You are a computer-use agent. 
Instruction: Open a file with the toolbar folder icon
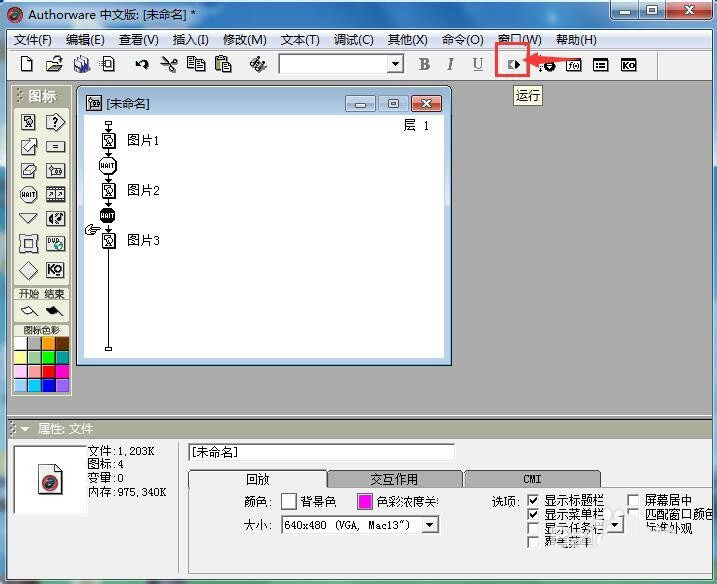(x=54, y=64)
